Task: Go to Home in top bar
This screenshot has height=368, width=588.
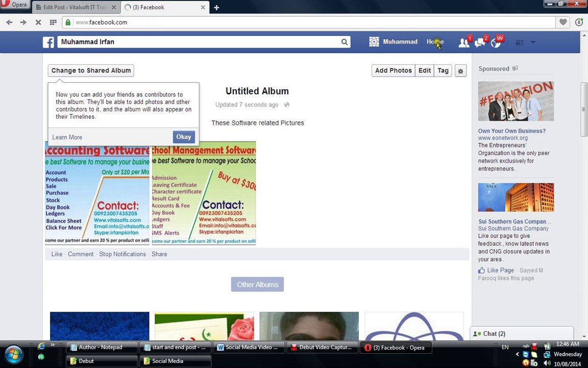Action: (435, 42)
